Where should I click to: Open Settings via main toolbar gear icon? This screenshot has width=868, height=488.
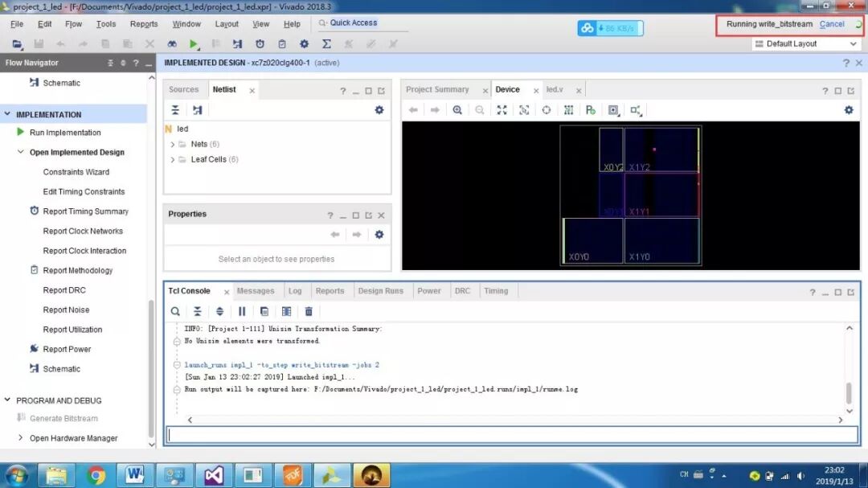pyautogui.click(x=304, y=43)
